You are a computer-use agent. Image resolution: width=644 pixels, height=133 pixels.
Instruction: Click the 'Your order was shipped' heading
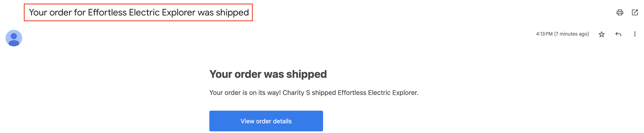coord(268,74)
